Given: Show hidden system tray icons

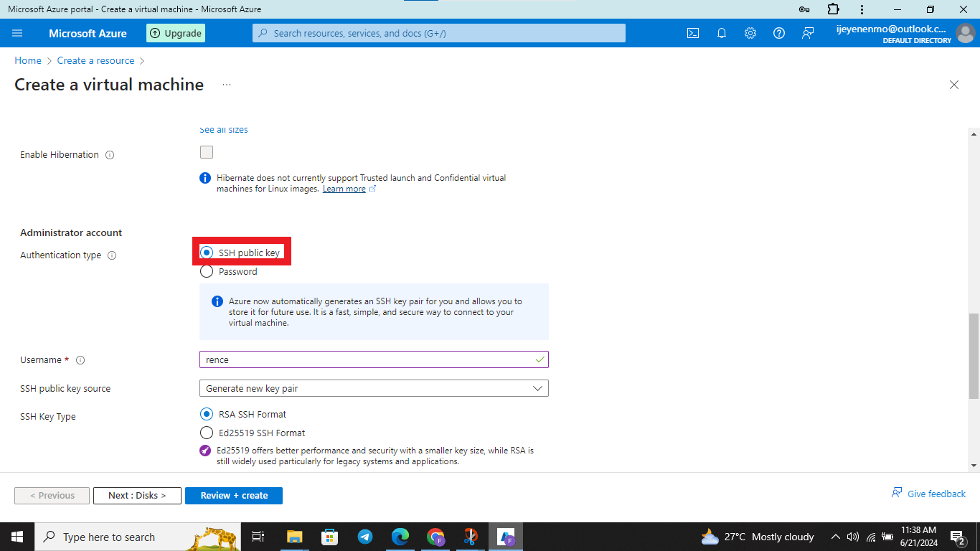Looking at the screenshot, I should (835, 537).
